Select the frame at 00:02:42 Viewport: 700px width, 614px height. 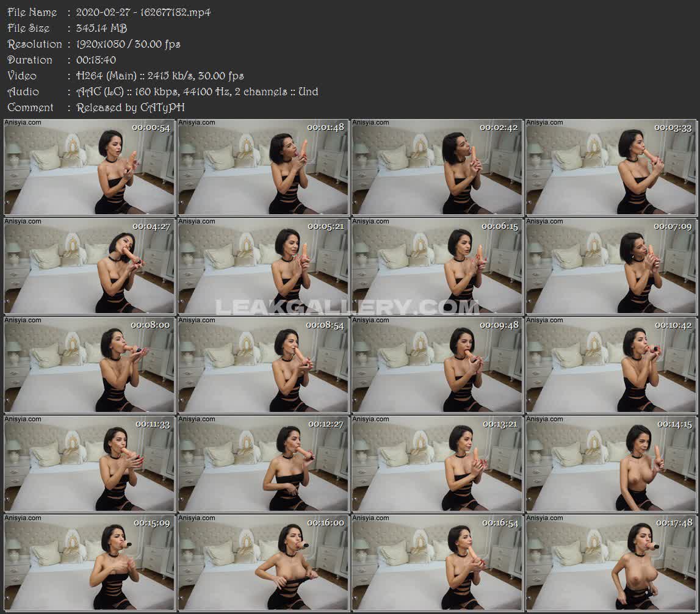437,167
